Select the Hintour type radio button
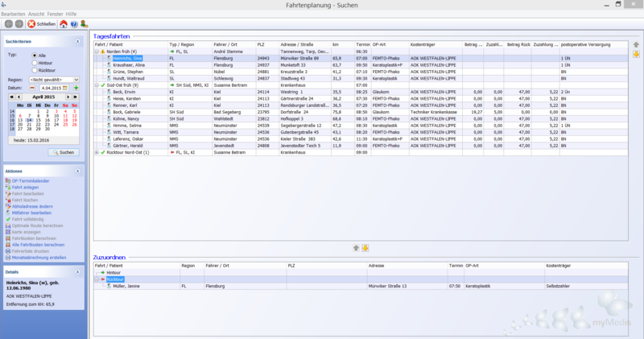 point(35,63)
